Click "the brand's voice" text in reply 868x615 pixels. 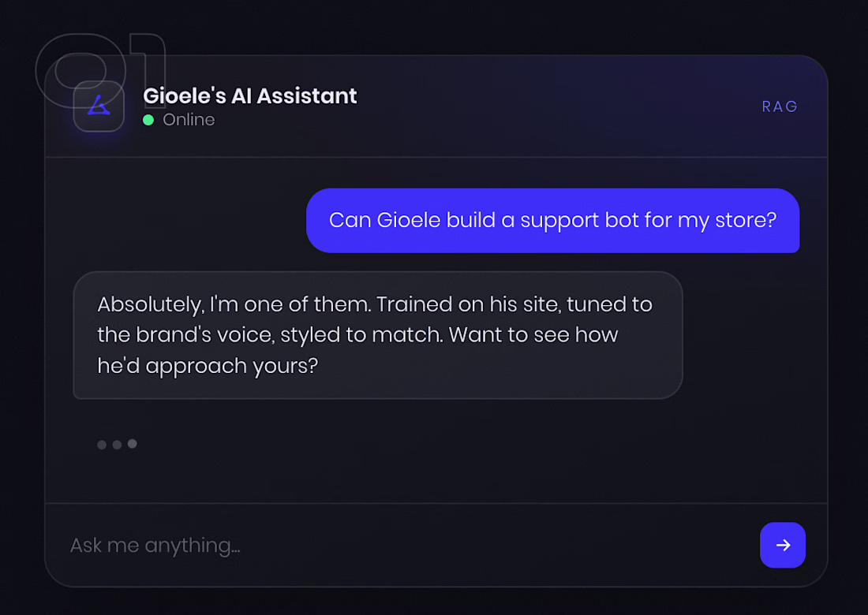[x=185, y=335]
